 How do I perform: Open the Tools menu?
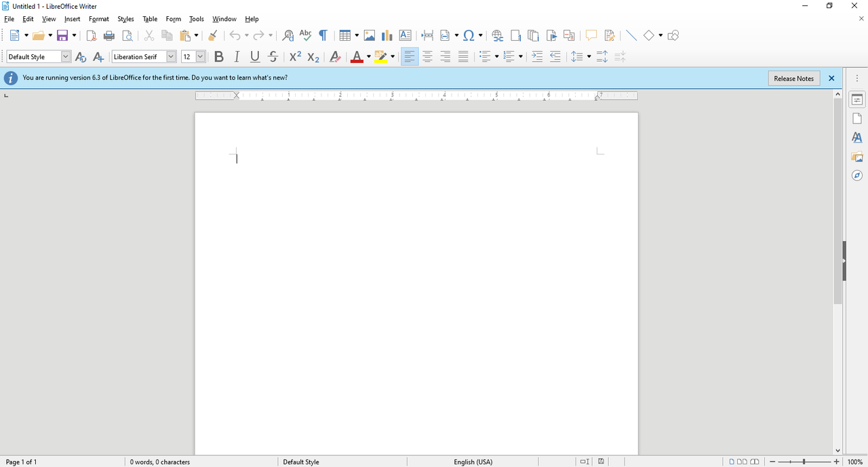coord(197,19)
